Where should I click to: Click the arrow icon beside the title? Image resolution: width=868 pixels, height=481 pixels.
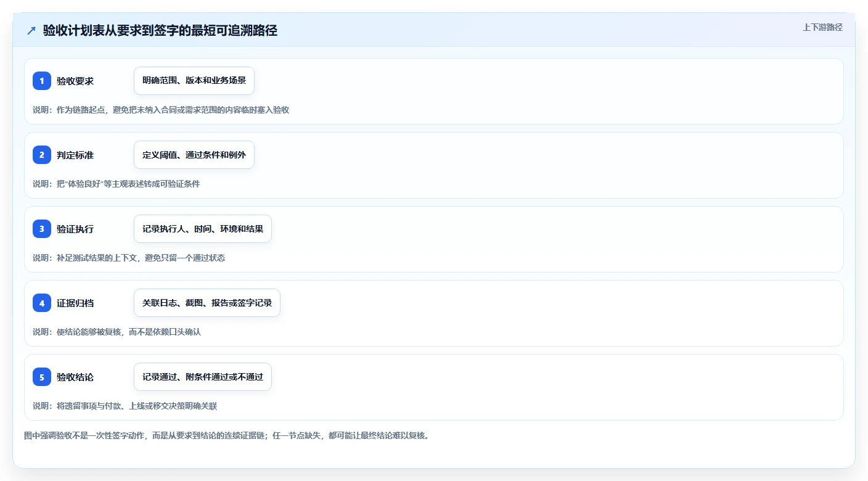pyautogui.click(x=31, y=30)
